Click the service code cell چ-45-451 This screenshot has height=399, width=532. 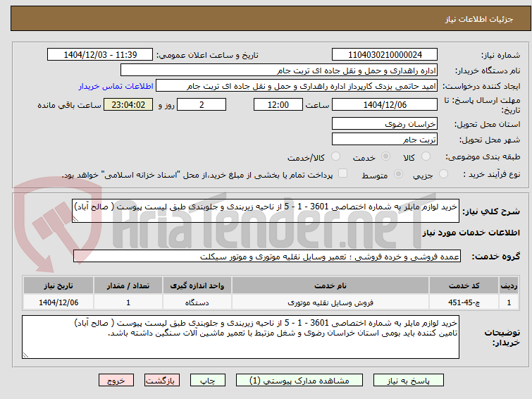tap(464, 302)
